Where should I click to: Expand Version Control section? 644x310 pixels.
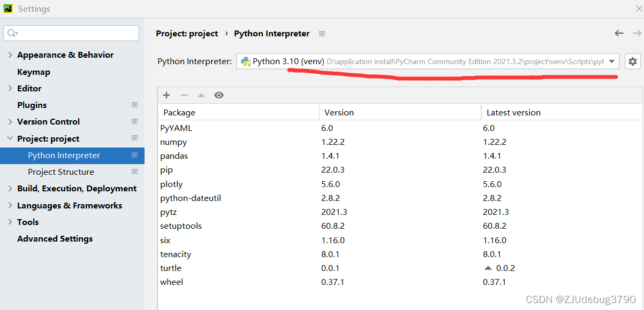tap(10, 122)
